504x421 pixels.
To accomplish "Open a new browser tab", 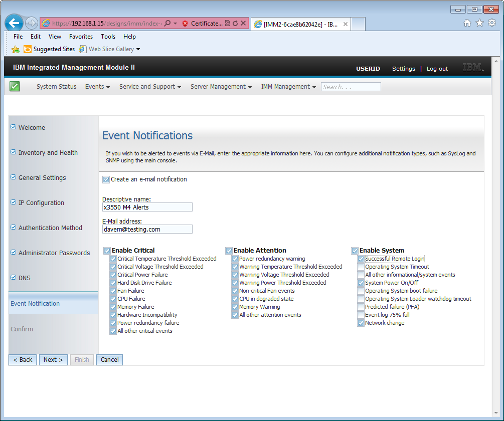I will [358, 24].
